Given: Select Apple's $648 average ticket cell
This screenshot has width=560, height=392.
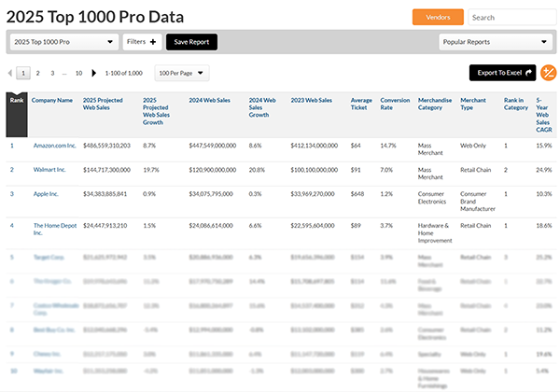Looking at the screenshot, I should (x=357, y=194).
